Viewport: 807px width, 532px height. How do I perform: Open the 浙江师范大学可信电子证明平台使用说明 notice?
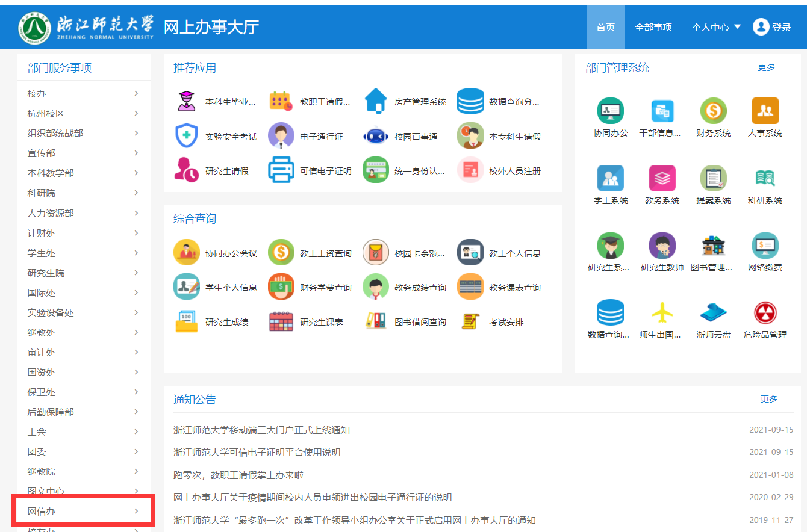click(257, 452)
